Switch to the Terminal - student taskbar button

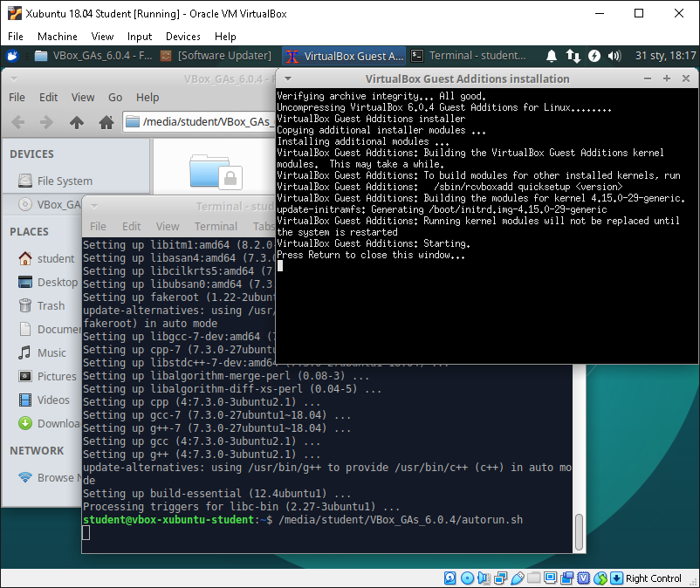point(469,56)
